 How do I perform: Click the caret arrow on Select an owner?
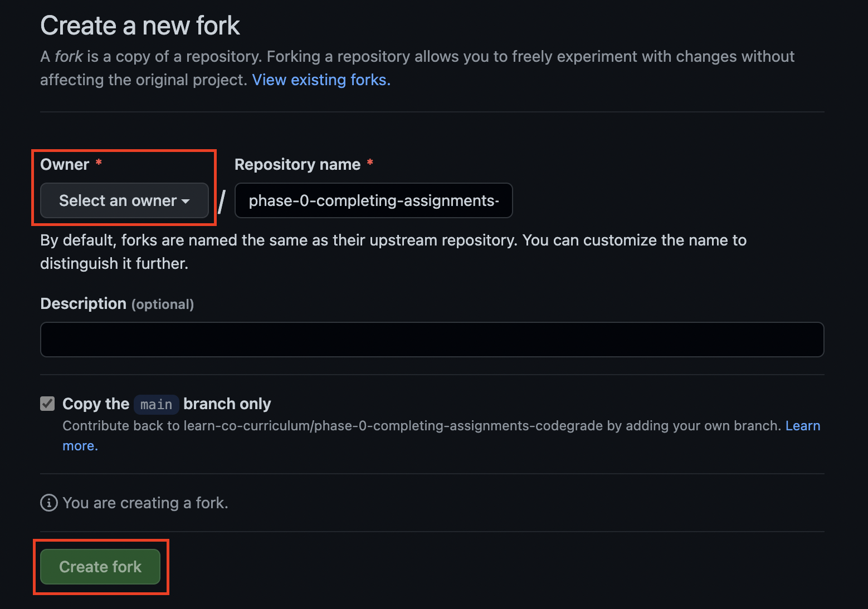pyautogui.click(x=186, y=202)
